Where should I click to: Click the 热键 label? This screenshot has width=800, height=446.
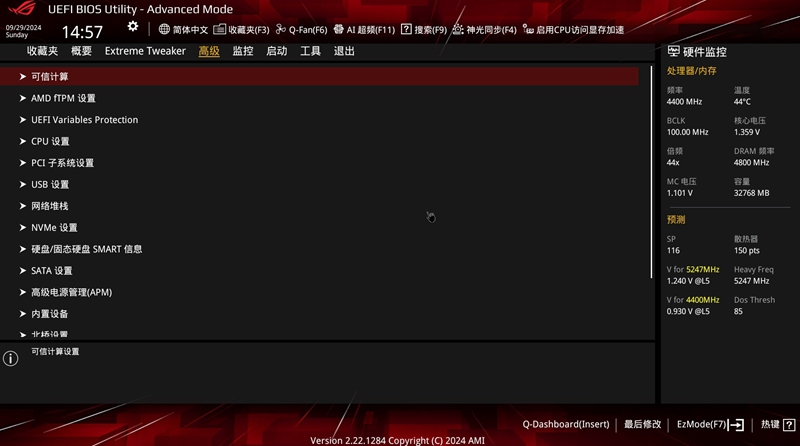click(770, 424)
